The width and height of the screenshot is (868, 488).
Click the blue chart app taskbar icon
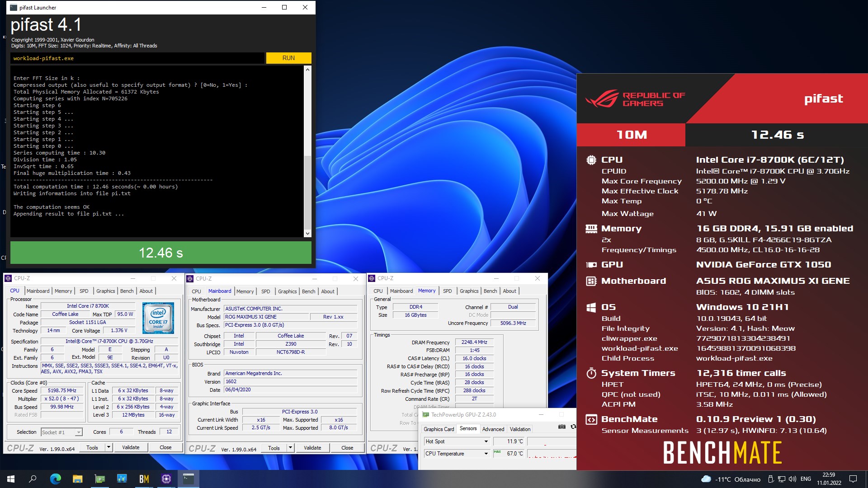[x=122, y=479]
